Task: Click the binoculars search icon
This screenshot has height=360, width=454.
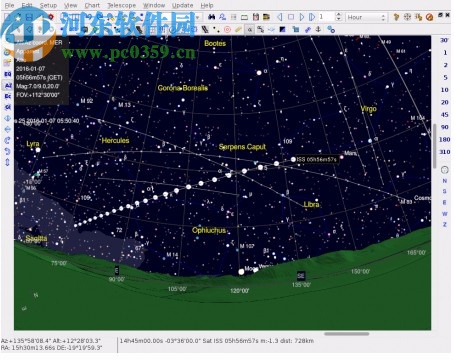Action: [x=211, y=17]
